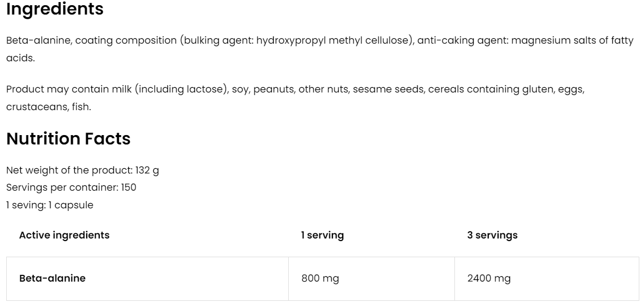The image size is (644, 305).
Task: Click the 3 servings column header
Action: (x=492, y=235)
